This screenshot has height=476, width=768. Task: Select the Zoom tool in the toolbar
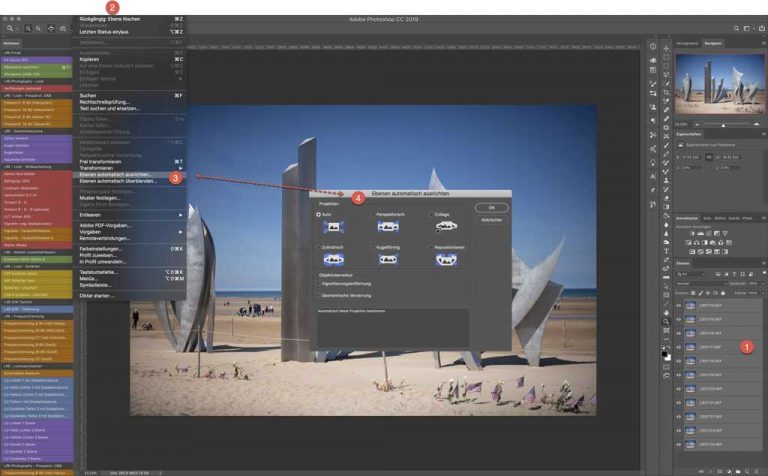click(x=666, y=322)
